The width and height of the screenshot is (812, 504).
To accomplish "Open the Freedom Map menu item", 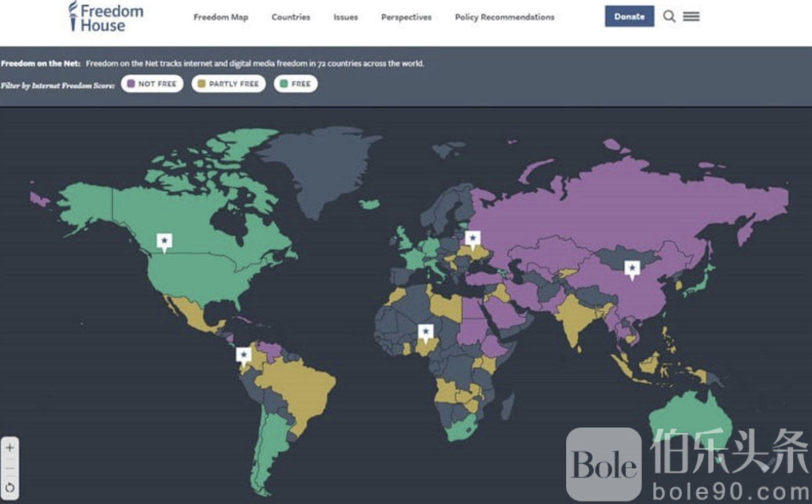I will pos(221,17).
